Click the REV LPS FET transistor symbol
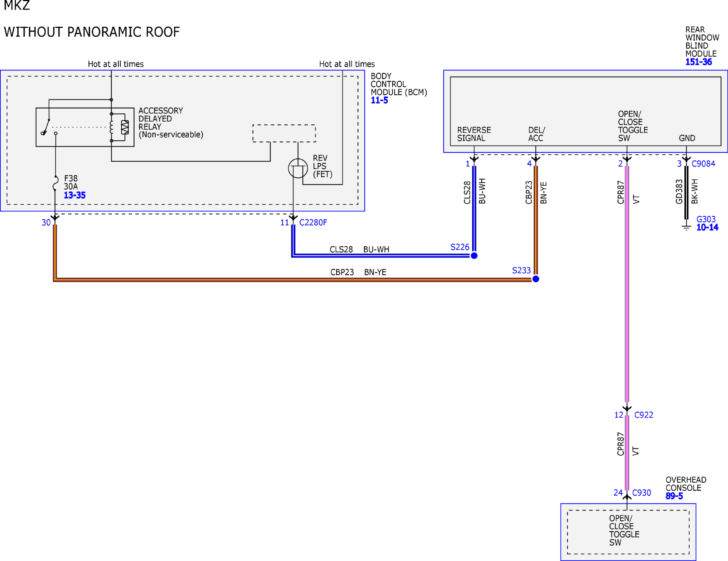728x561 pixels. click(298, 168)
